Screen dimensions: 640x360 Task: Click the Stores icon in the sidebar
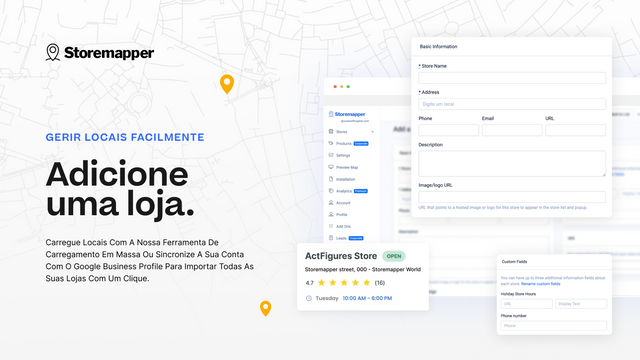click(x=331, y=131)
